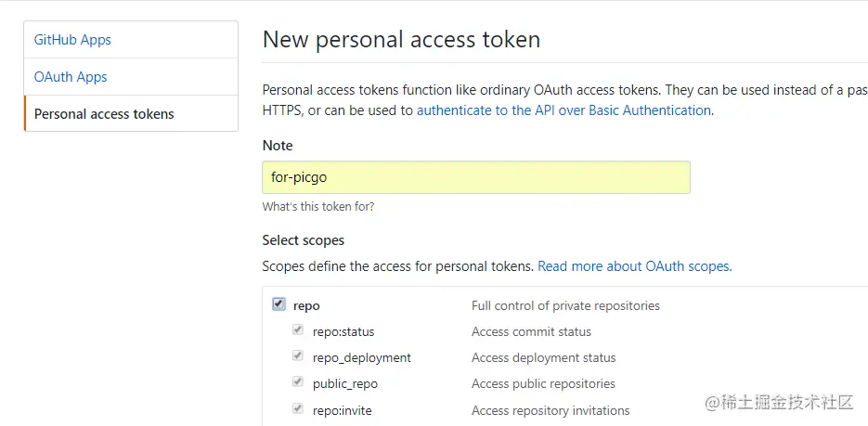The width and height of the screenshot is (868, 426).
Task: Toggle the repo:status checkbox
Action: tap(298, 329)
